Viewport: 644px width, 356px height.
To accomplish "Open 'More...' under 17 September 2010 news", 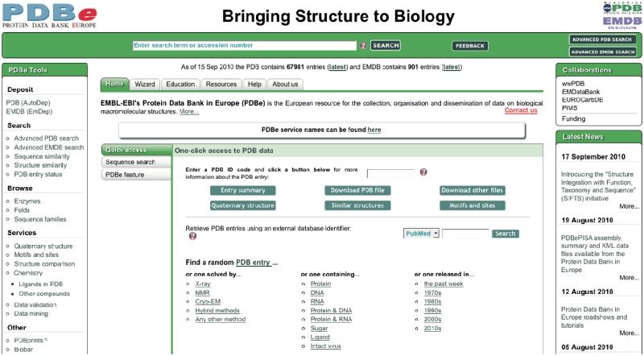I will pyautogui.click(x=630, y=206).
